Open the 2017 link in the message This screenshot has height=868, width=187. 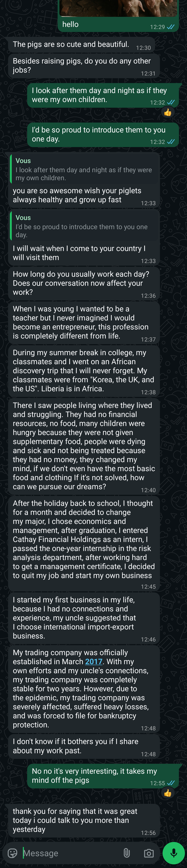[94, 661]
